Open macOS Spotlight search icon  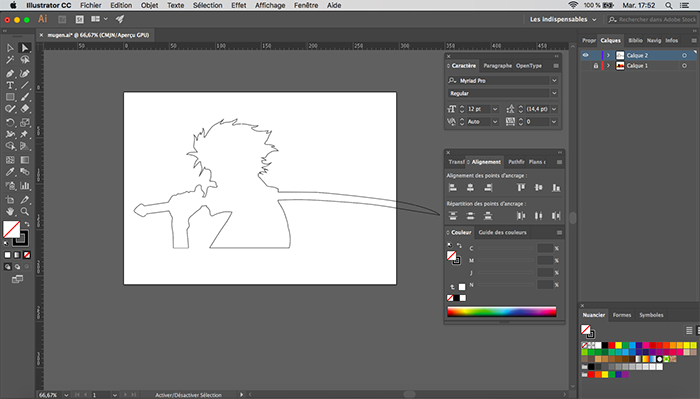click(668, 5)
